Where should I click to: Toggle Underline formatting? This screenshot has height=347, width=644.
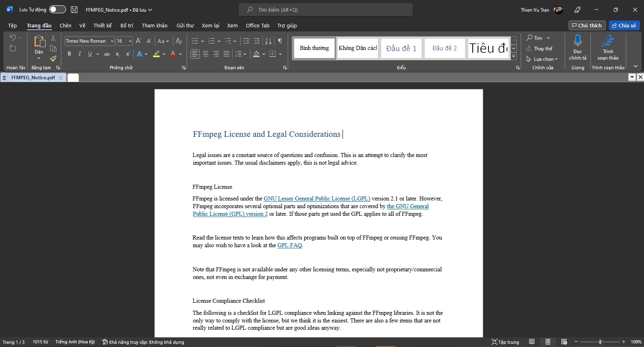[90, 54]
